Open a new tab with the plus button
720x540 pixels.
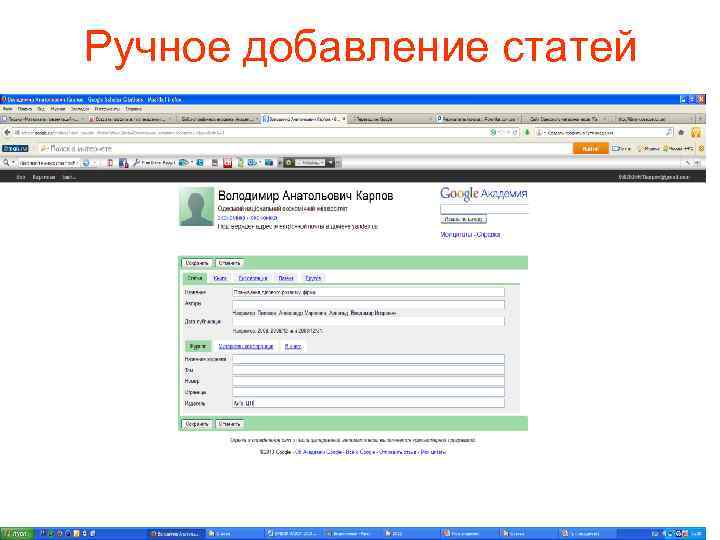(x=700, y=119)
